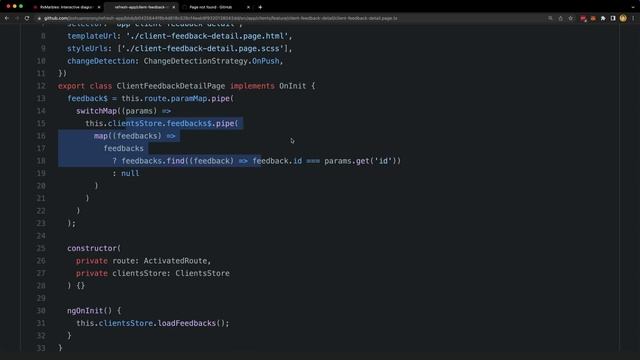Click 'OnInit' on line 12

pos(293,86)
